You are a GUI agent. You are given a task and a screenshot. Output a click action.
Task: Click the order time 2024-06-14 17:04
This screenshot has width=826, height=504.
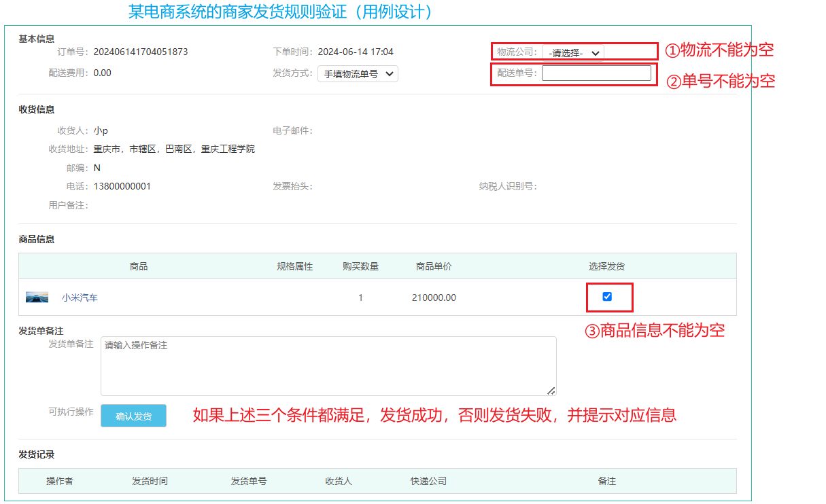point(356,52)
